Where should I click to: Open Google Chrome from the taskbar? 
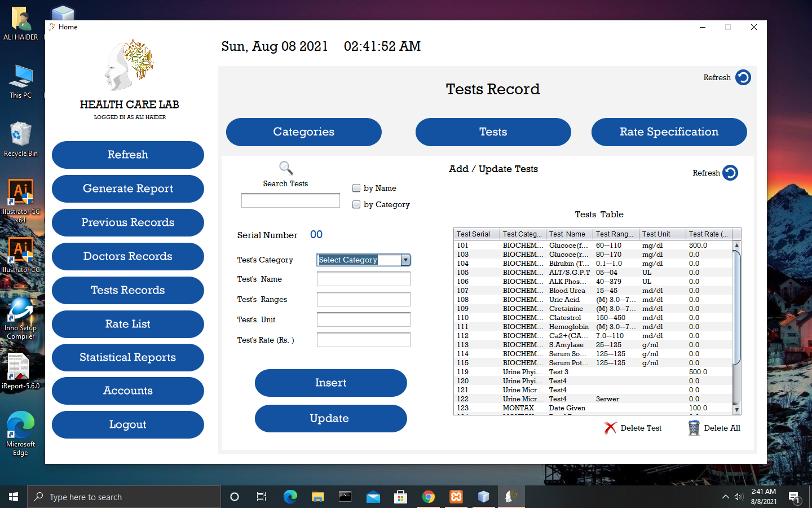click(428, 497)
